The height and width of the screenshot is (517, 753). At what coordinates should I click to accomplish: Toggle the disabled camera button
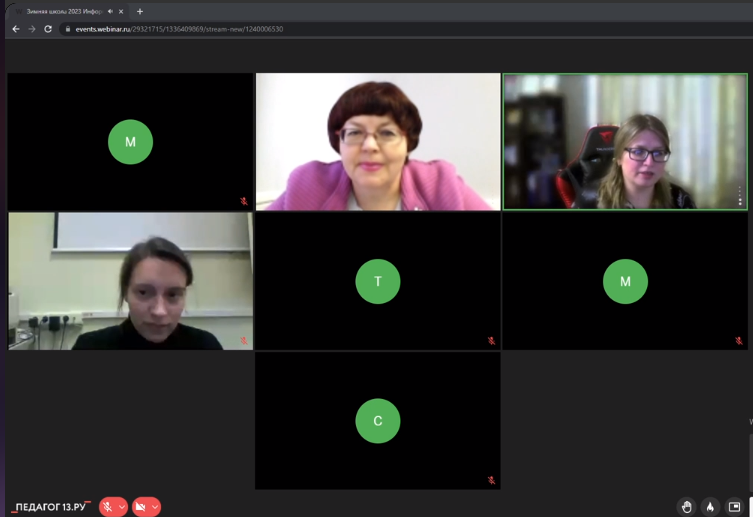[140, 507]
